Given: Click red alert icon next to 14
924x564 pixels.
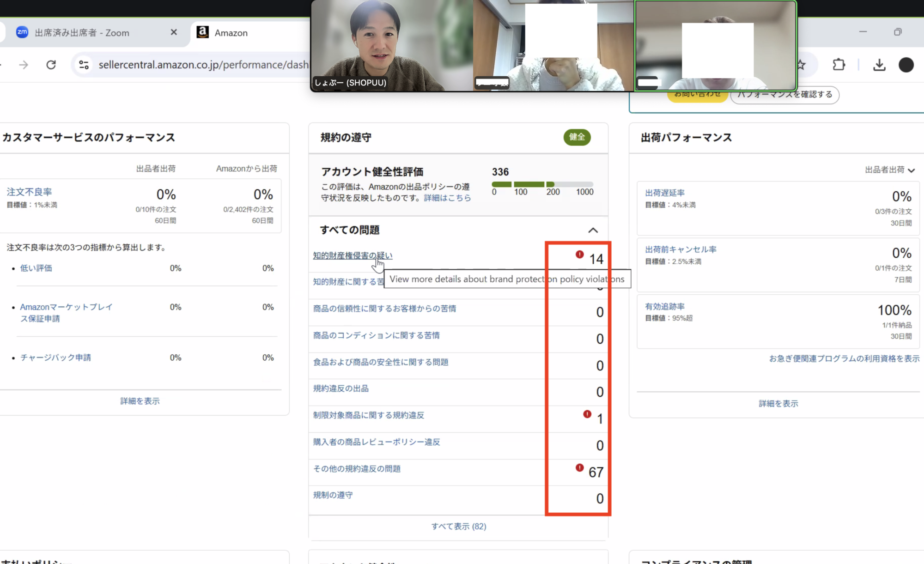Looking at the screenshot, I should point(579,255).
